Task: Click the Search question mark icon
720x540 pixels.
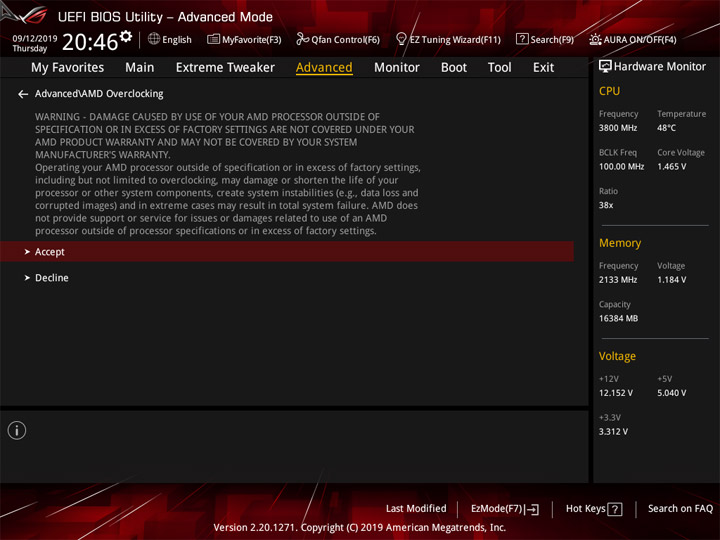Action: tap(522, 39)
